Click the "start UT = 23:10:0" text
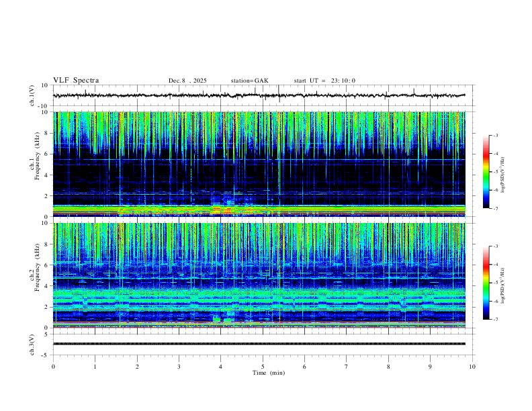 point(324,81)
